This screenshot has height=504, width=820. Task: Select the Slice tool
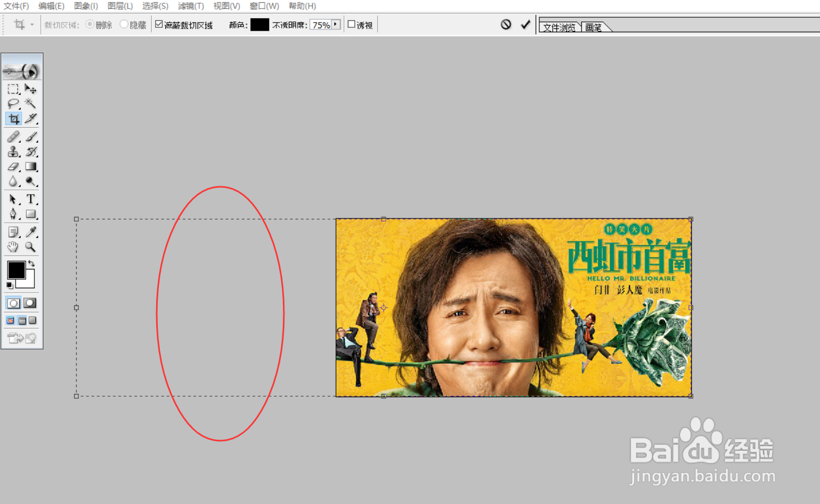click(31, 119)
